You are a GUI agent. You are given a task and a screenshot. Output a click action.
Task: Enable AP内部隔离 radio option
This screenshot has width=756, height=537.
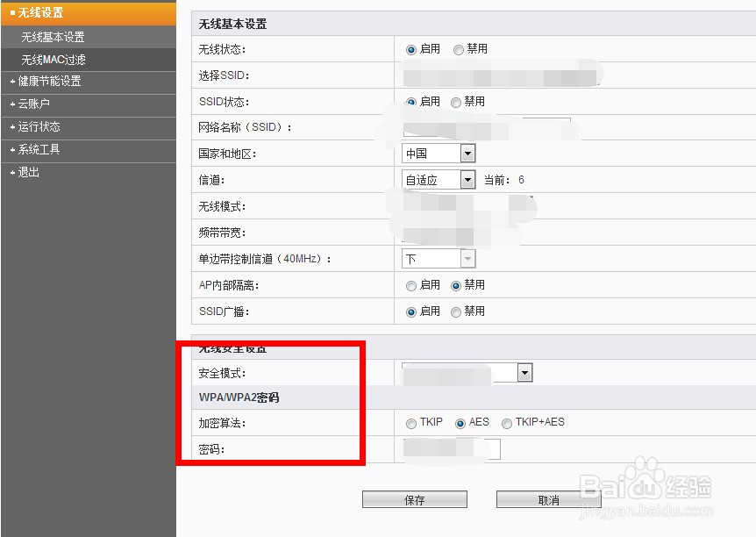pos(411,286)
